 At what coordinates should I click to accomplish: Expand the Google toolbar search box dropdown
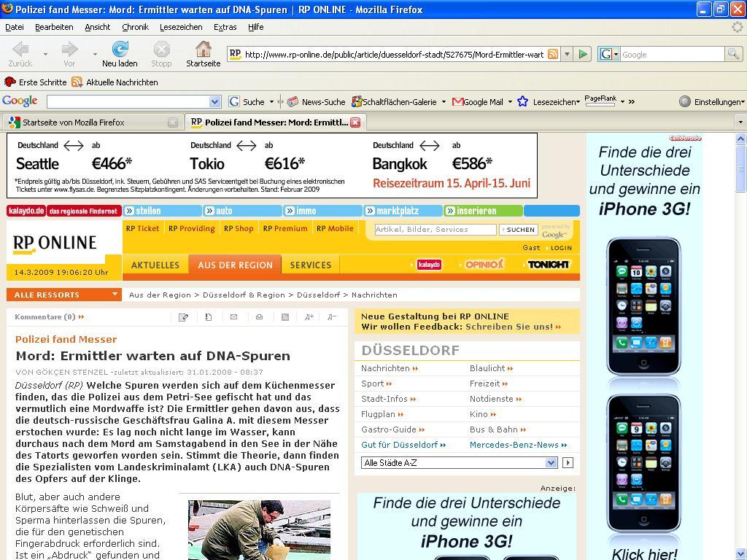(x=214, y=102)
